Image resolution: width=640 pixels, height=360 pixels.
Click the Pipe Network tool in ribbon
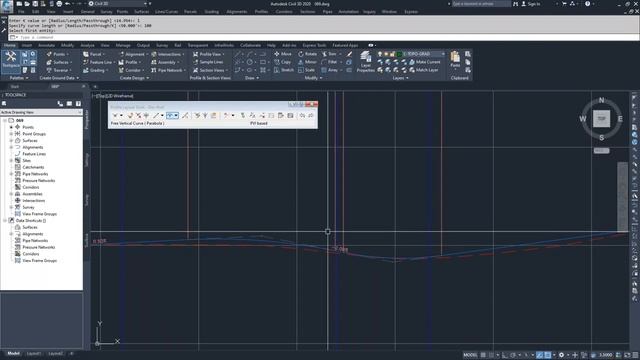168,70
